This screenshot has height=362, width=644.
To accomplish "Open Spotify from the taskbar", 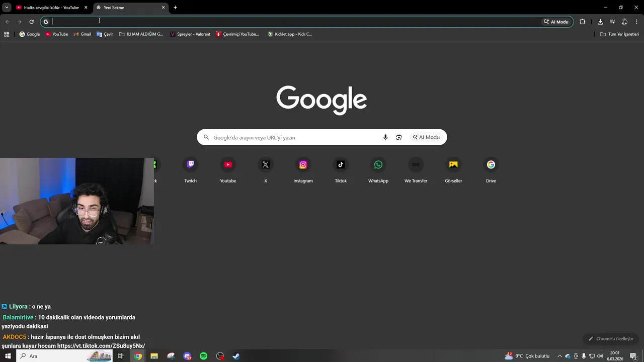I will (x=204, y=356).
